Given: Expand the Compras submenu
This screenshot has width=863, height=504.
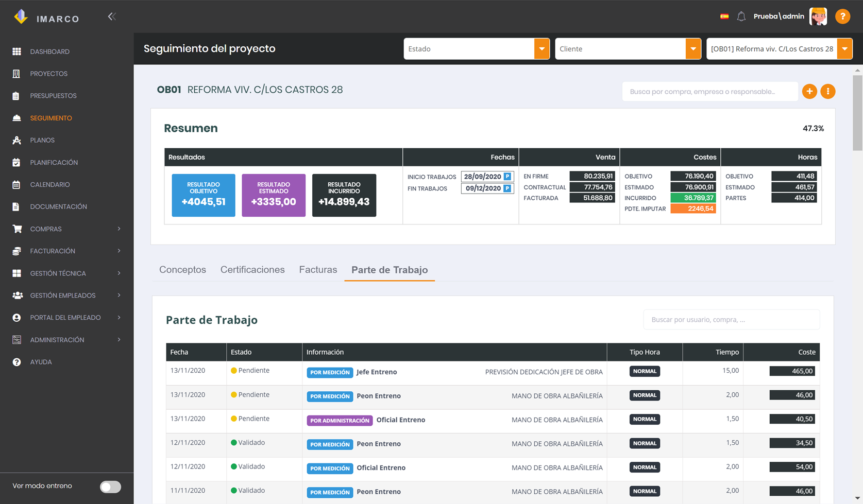Looking at the screenshot, I should pyautogui.click(x=67, y=229).
